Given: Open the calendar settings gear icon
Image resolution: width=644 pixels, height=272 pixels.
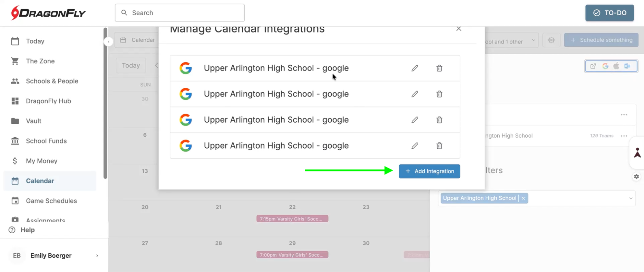Looking at the screenshot, I should click(x=551, y=40).
